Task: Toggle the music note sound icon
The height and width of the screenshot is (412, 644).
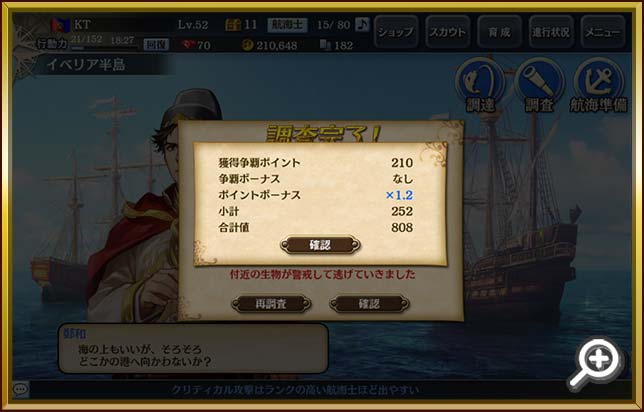Action: tap(362, 25)
